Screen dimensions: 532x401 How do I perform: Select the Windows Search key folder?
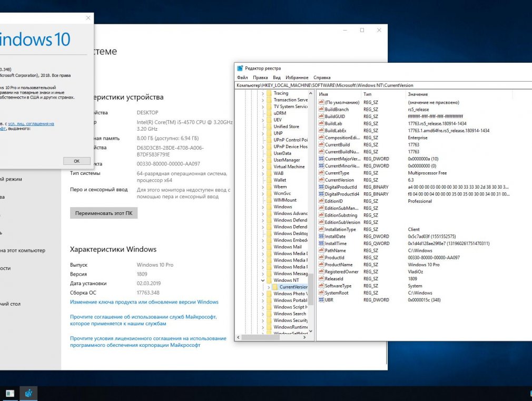tap(290, 314)
